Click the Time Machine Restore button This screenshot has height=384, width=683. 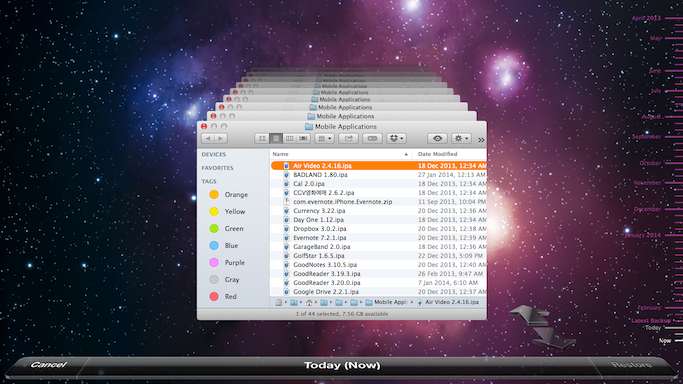(x=631, y=365)
